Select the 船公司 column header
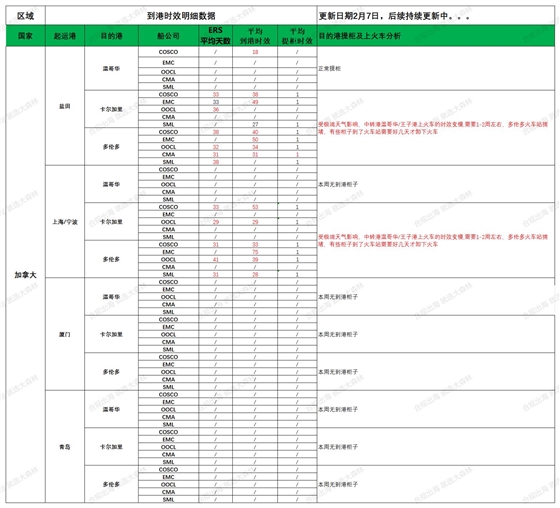 pos(168,36)
